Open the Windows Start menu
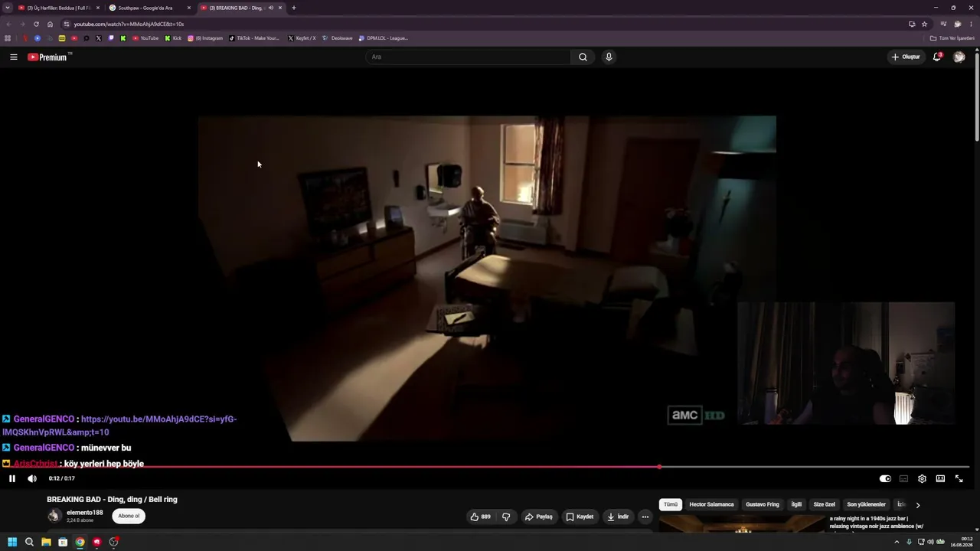 (12, 542)
